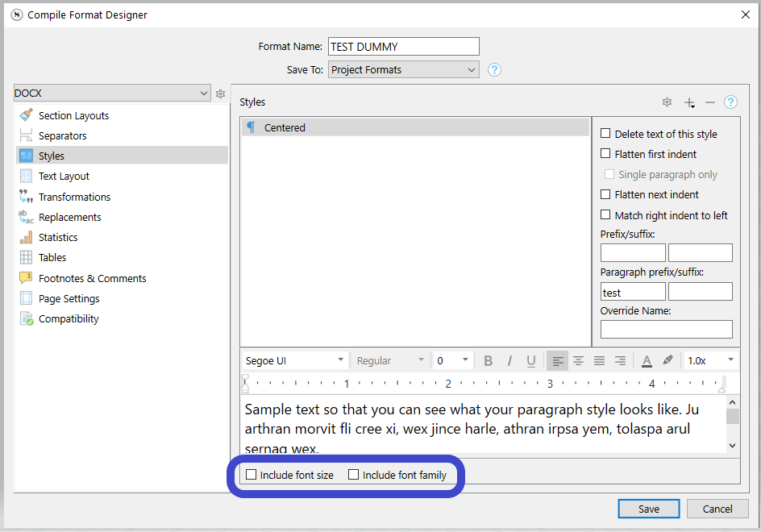Click the Suffix input field

701,252
